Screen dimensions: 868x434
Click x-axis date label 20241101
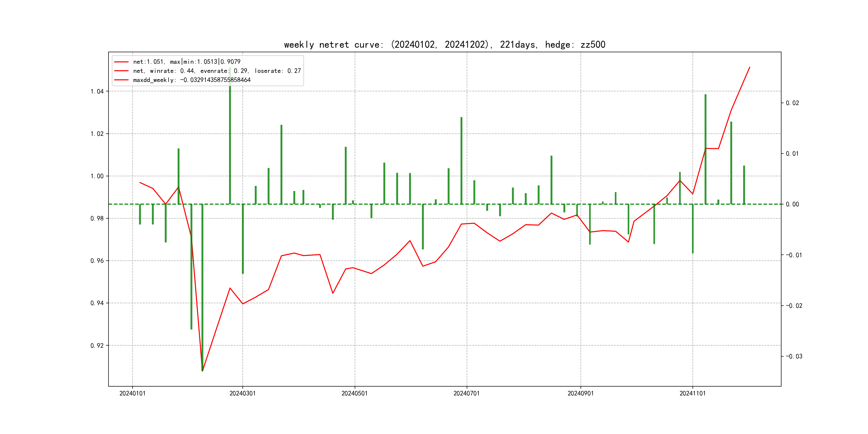pyautogui.click(x=693, y=393)
